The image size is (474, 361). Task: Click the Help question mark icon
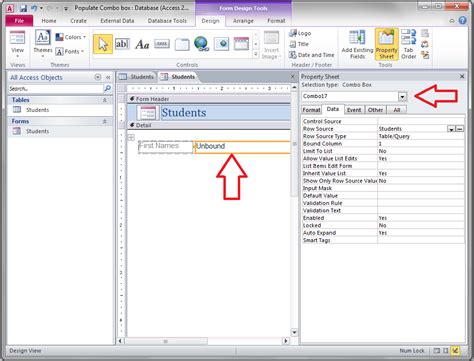click(x=463, y=21)
